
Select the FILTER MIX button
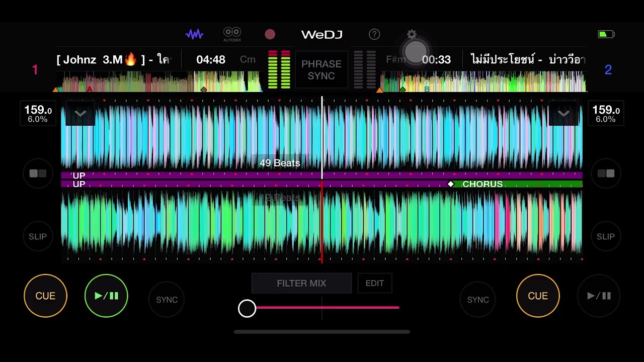301,283
